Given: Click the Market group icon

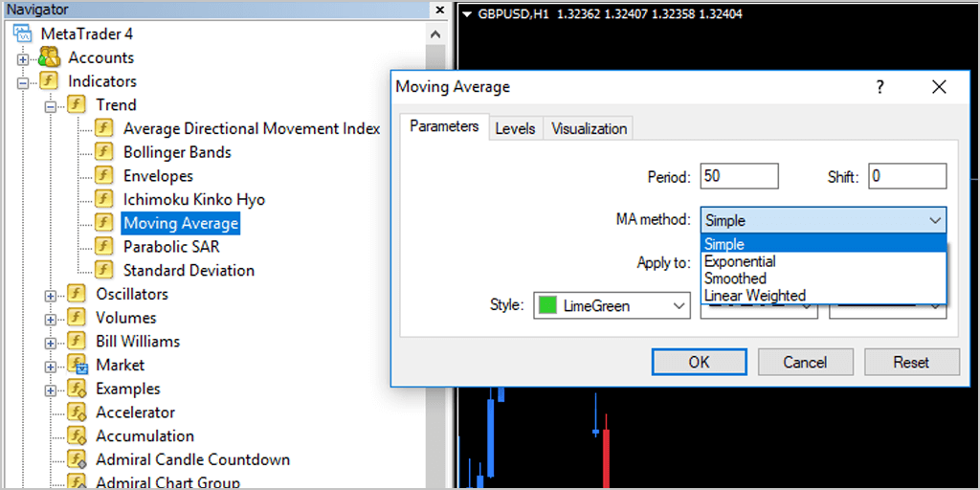Looking at the screenshot, I should pyautogui.click(x=77, y=365).
